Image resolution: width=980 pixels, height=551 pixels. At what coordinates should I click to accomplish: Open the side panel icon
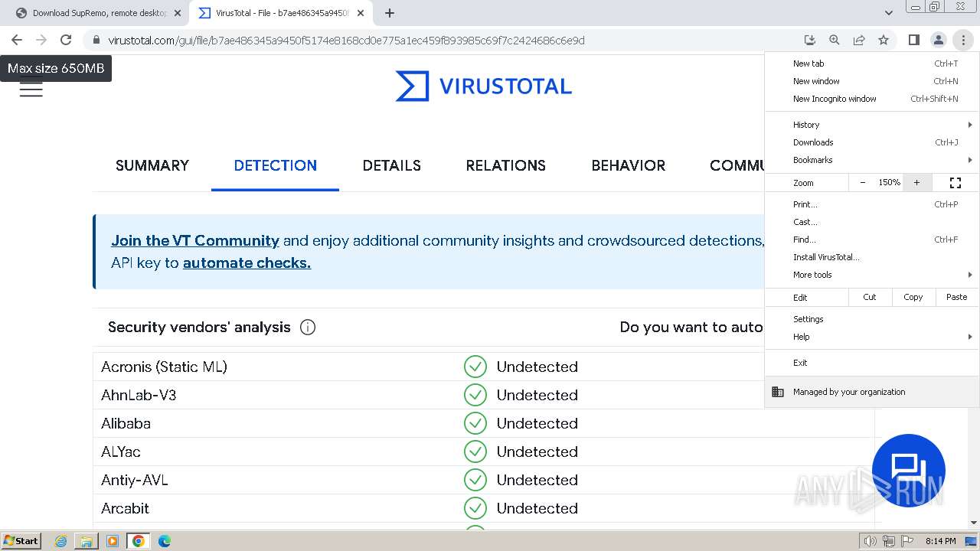point(913,40)
